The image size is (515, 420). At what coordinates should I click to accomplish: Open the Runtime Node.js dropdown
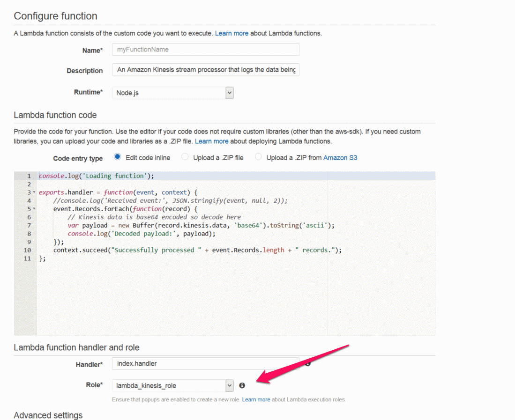point(173,93)
